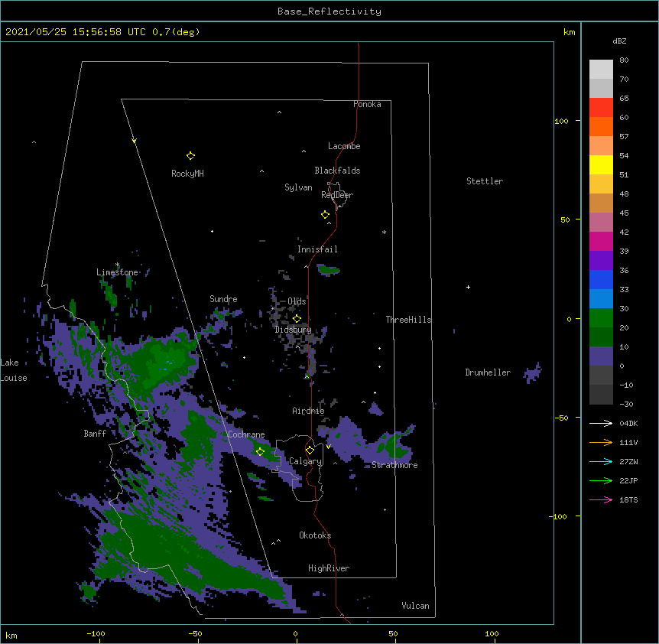This screenshot has width=659, height=644.
Task: Click the purple echo patch east of Drumheller
Action: point(533,372)
